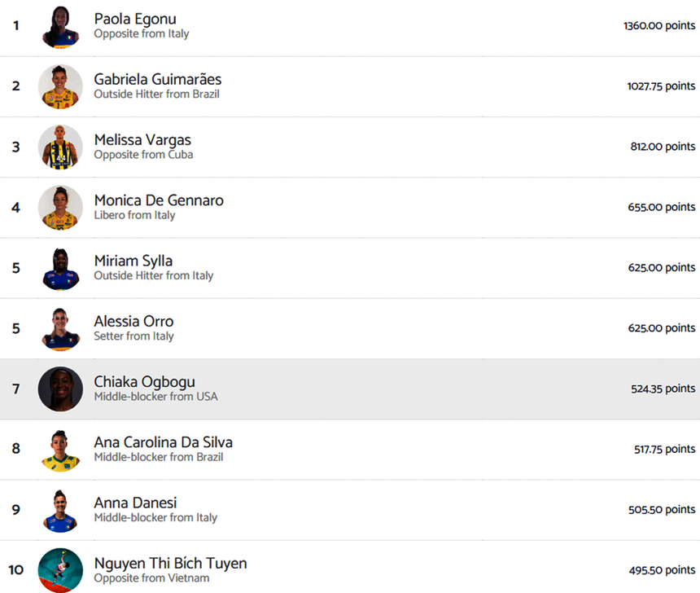Click the 517.75 points score

click(664, 449)
